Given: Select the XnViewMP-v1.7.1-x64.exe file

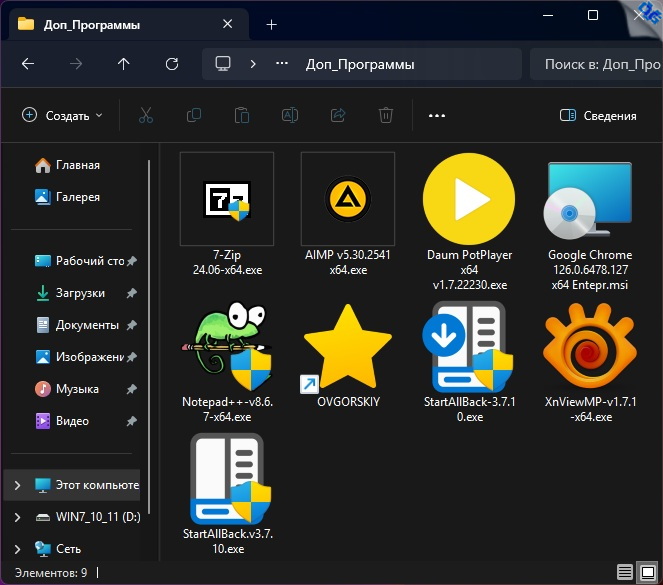Looking at the screenshot, I should coord(589,347).
